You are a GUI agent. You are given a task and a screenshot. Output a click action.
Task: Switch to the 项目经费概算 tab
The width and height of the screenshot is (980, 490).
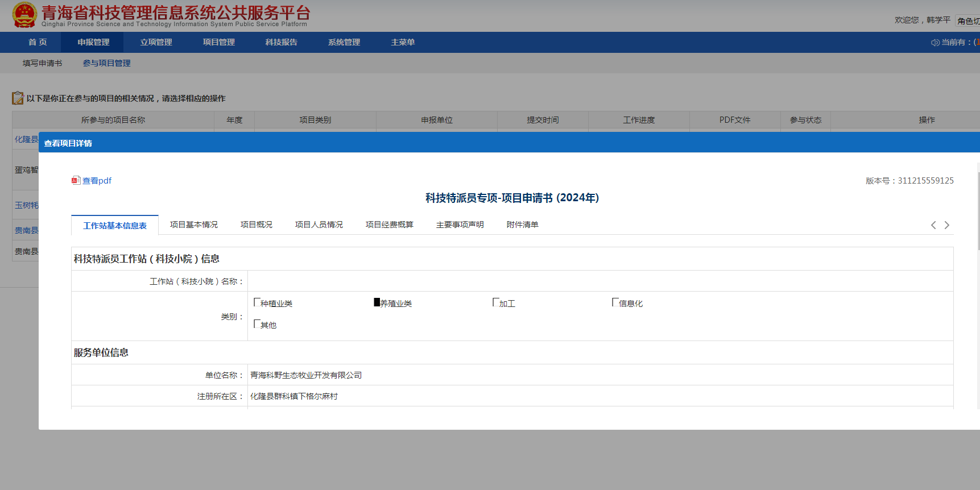(390, 225)
